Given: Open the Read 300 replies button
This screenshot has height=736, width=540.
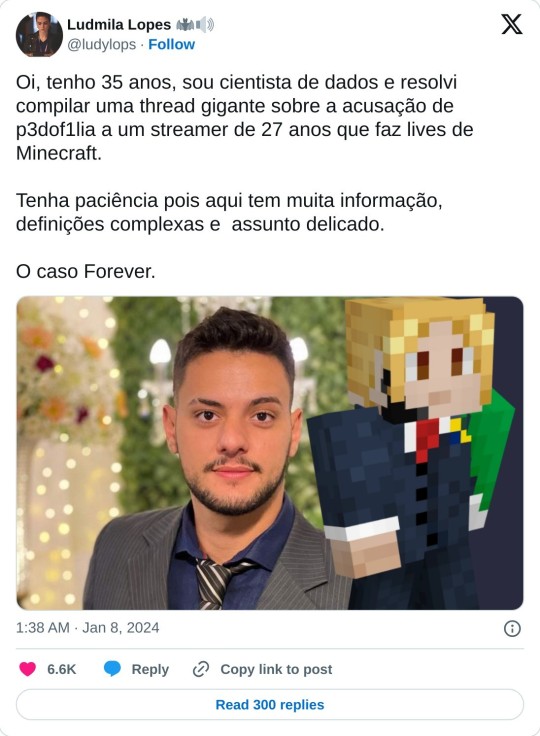Looking at the screenshot, I should [270, 705].
